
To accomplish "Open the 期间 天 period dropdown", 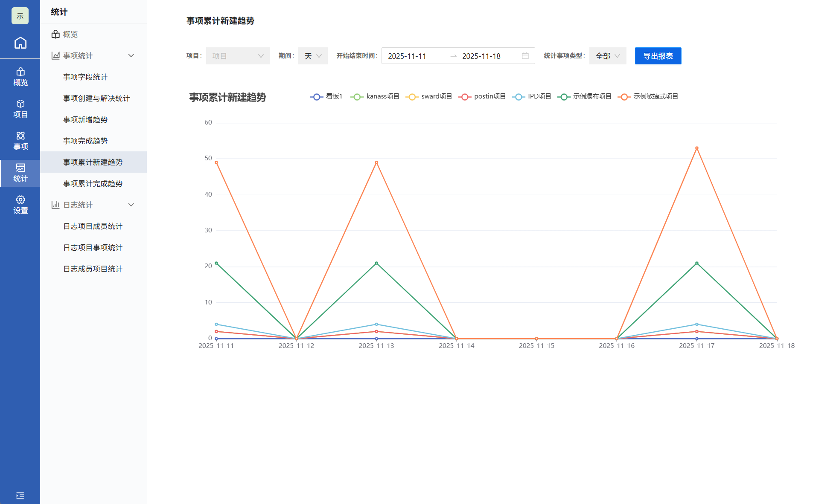I will pos(313,56).
